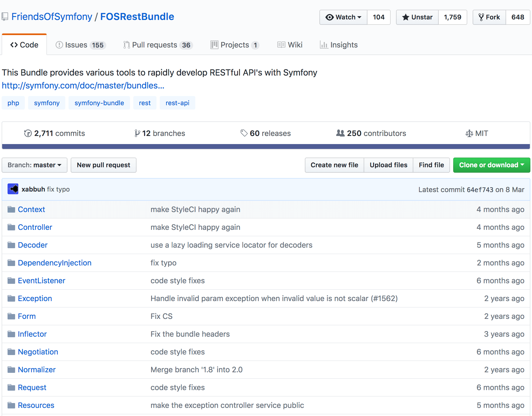The width and height of the screenshot is (532, 416).
Task: Expand the Clone or download menu
Action: (492, 165)
